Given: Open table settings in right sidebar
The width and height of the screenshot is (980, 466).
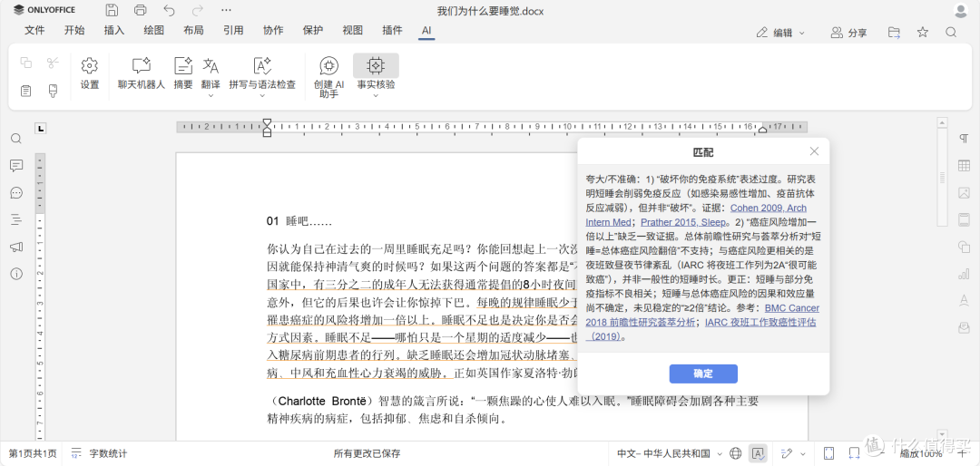Looking at the screenshot, I should pyautogui.click(x=964, y=166).
